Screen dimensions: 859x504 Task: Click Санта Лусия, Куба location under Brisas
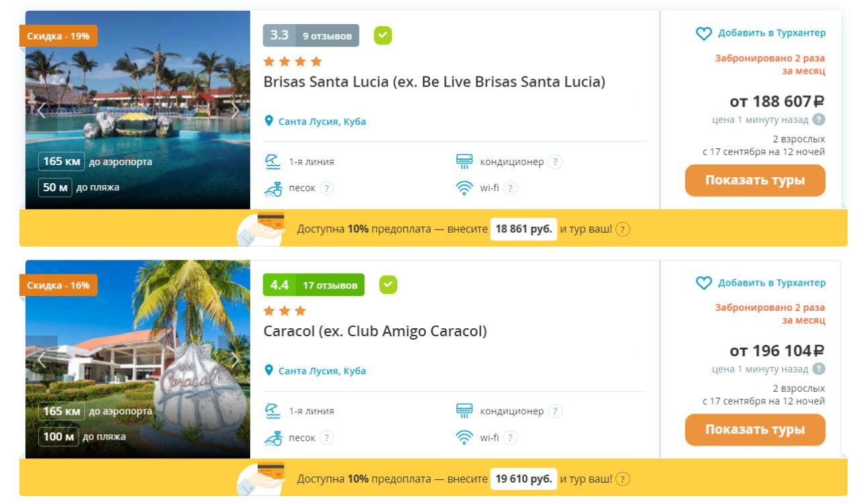pos(321,122)
